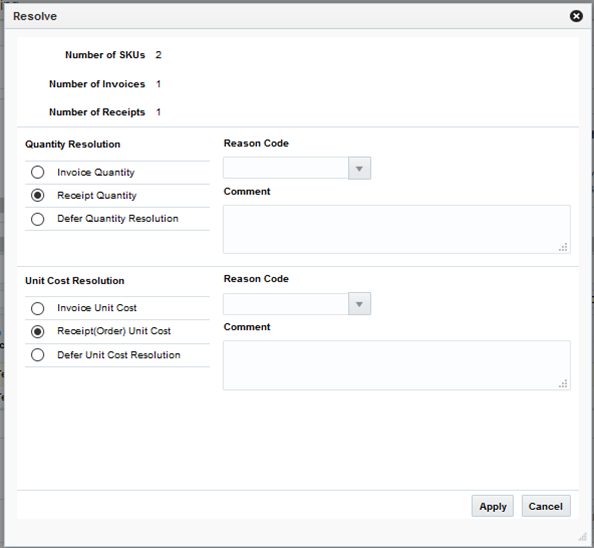Click inside Unit Cost Reason Code field
This screenshot has width=594, height=548.
coord(286,304)
